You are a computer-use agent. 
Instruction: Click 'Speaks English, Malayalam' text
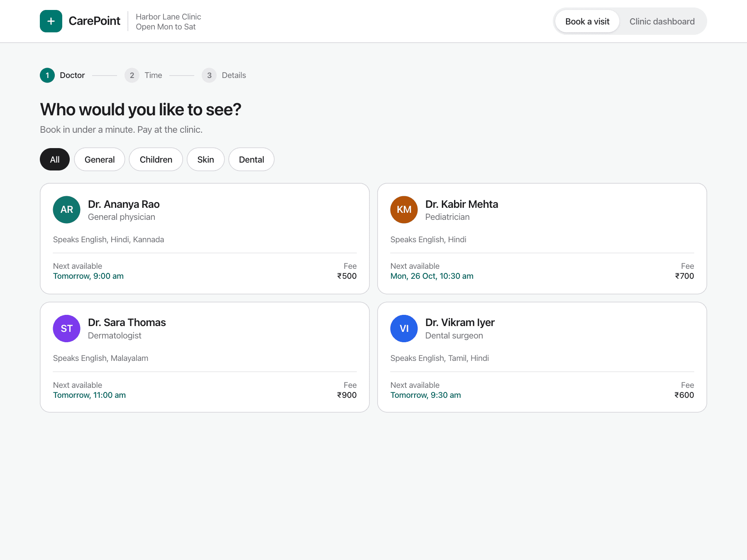tap(100, 358)
